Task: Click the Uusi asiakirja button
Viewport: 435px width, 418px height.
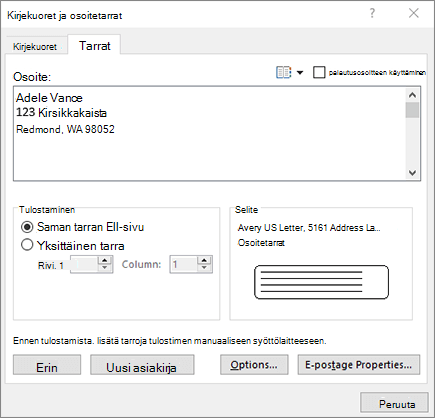Action: [142, 365]
